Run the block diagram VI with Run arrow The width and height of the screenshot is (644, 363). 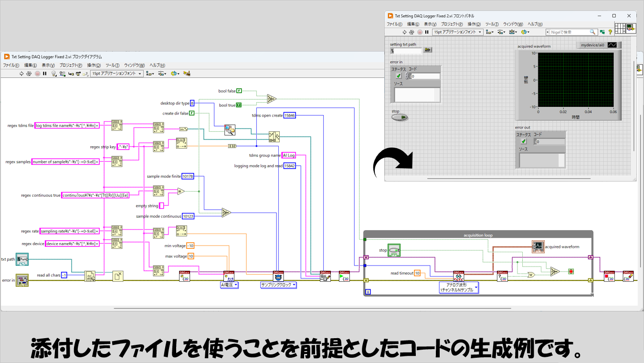click(x=21, y=74)
